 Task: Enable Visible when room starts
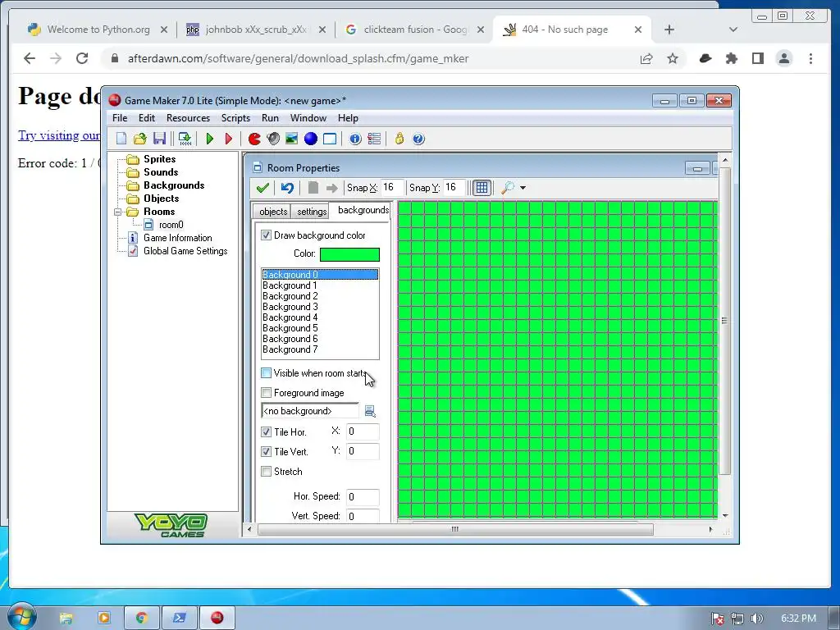pyautogui.click(x=267, y=373)
